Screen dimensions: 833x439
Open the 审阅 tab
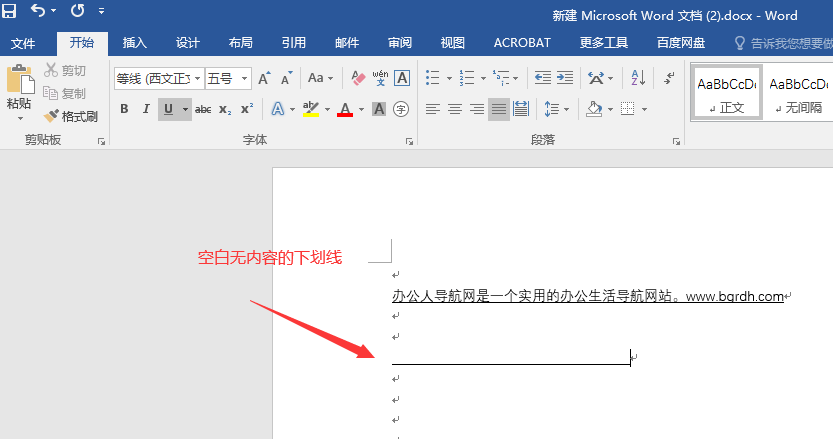point(400,43)
